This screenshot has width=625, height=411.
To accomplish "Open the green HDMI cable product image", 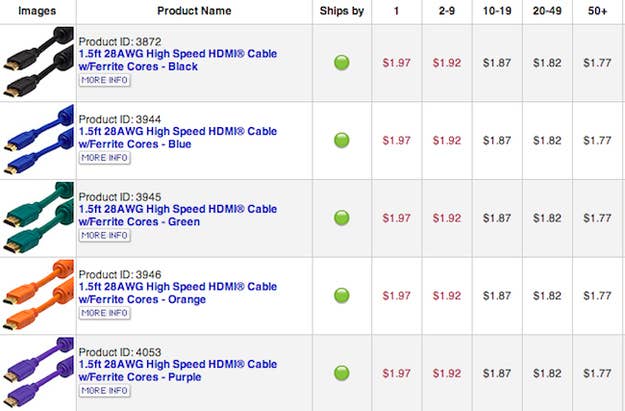I will click(x=38, y=218).
